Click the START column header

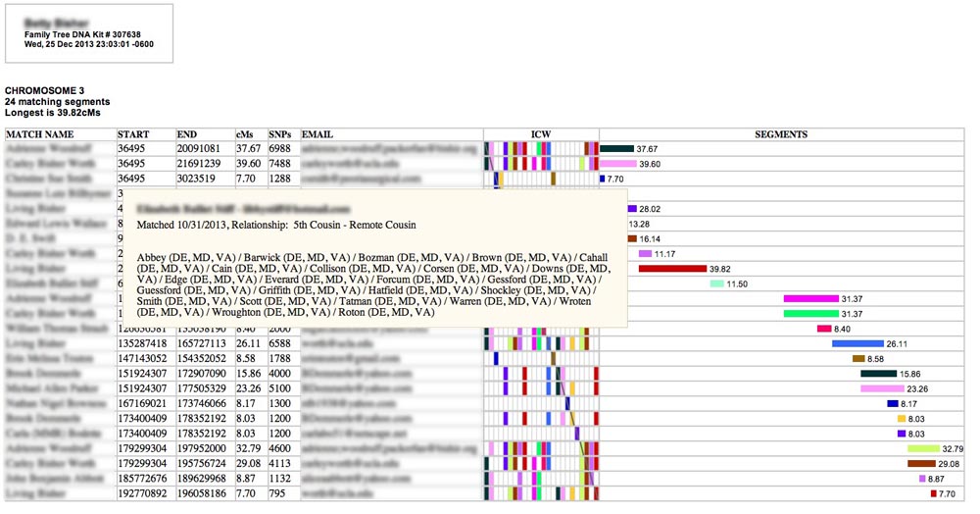coord(133,134)
